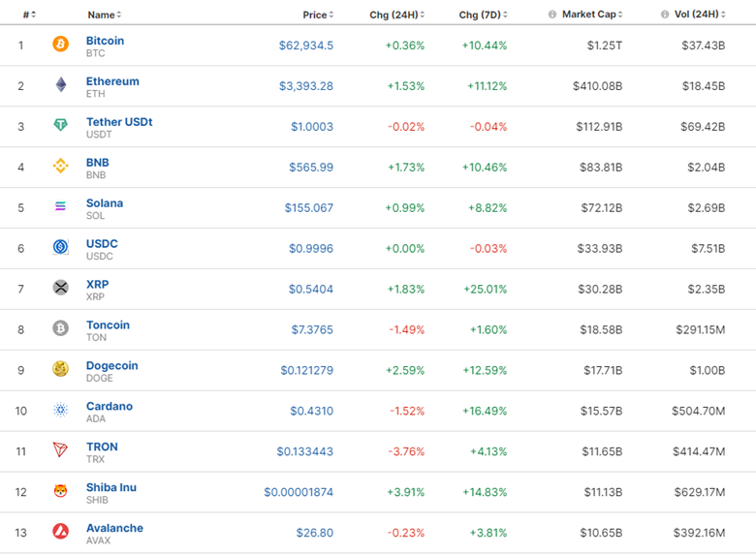The image size is (756, 555).
Task: Open the Shiba Inu name link
Action: pyautogui.click(x=111, y=487)
